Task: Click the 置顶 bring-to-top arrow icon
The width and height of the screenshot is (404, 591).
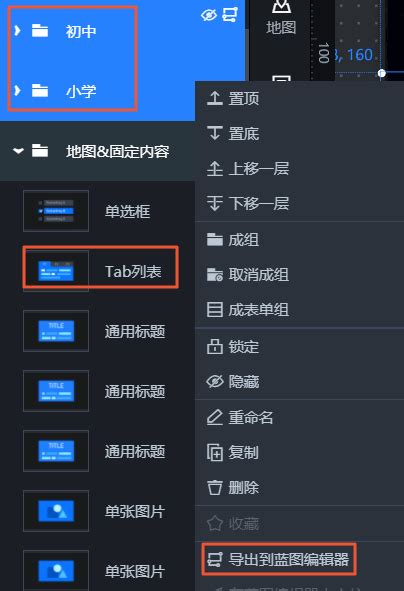Action: coord(215,98)
